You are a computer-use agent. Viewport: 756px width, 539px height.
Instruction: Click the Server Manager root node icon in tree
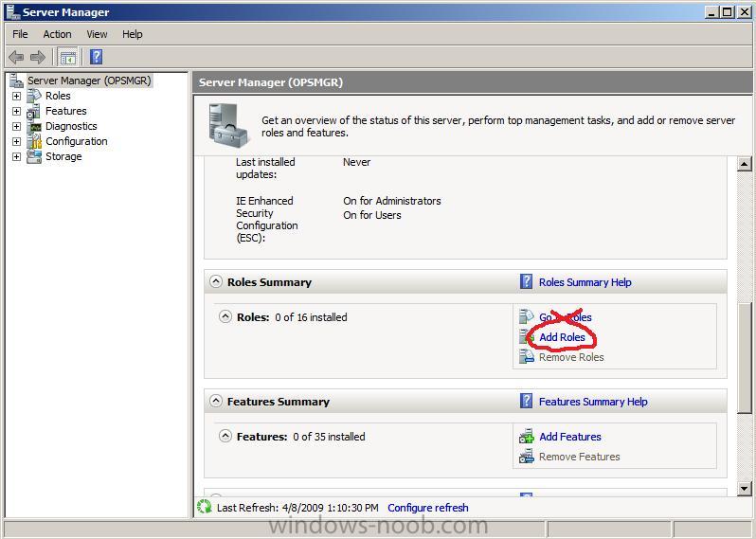[16, 81]
